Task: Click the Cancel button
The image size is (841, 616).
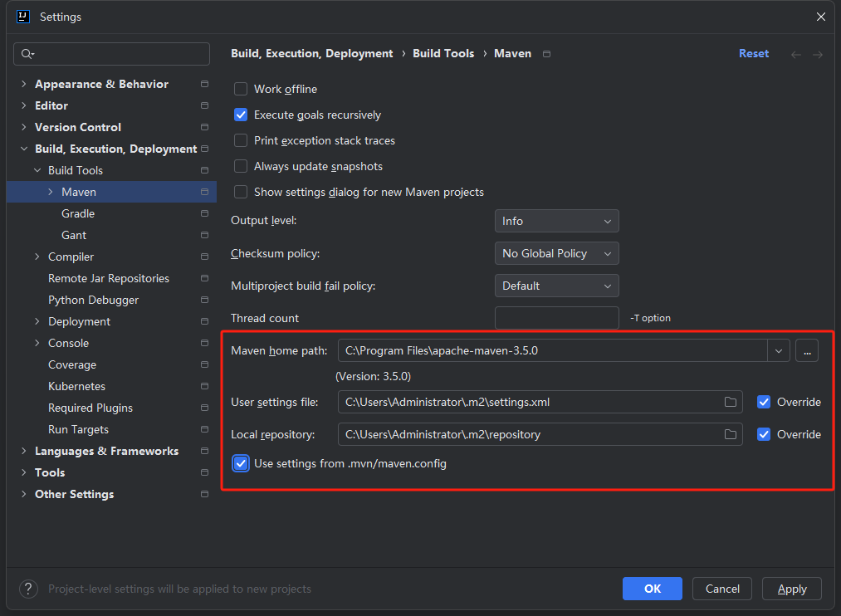Action: coord(722,589)
